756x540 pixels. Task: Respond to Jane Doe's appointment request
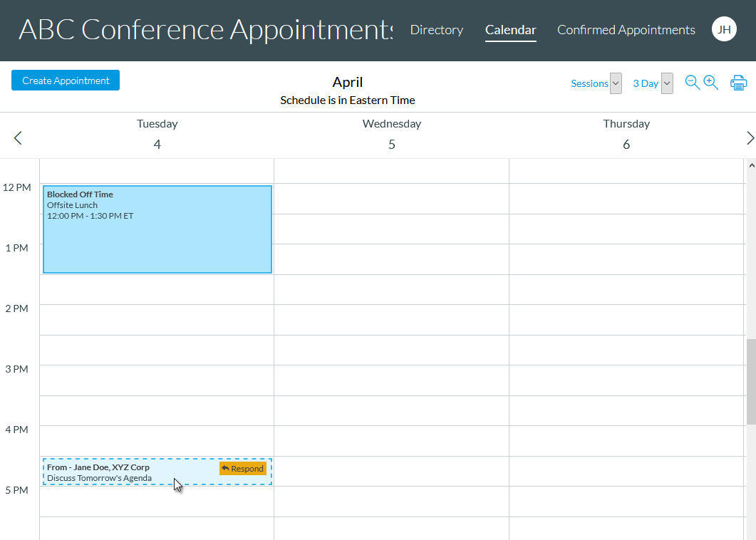(x=242, y=468)
